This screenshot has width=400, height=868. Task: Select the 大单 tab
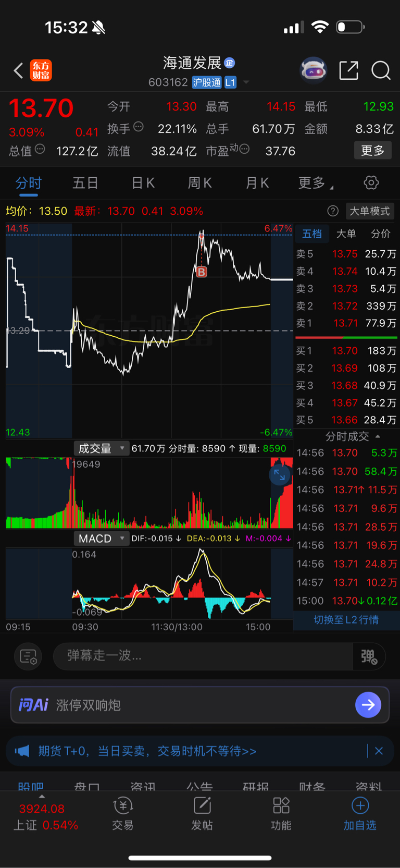[346, 234]
